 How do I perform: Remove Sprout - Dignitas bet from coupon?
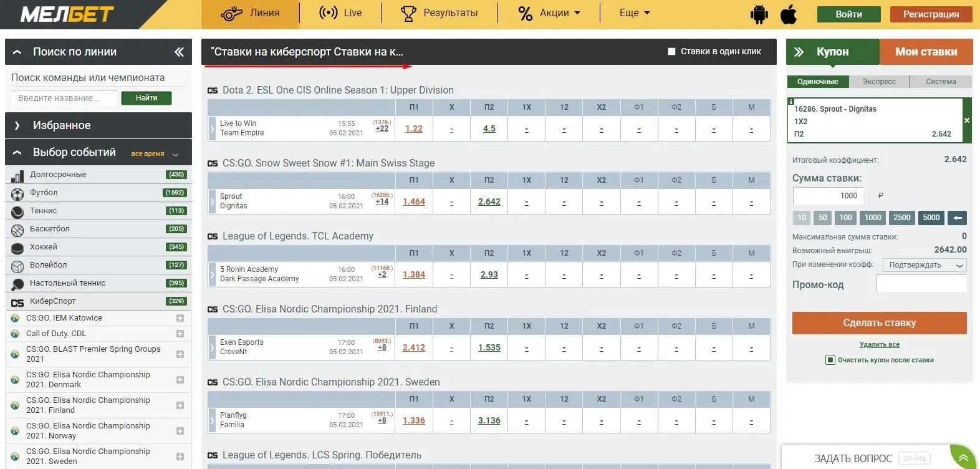tap(967, 120)
